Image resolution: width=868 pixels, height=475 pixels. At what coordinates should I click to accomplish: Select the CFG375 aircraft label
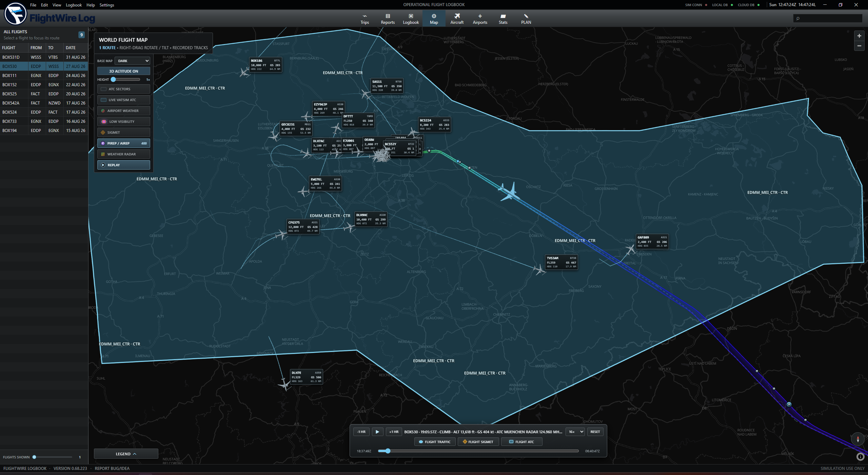point(303,227)
